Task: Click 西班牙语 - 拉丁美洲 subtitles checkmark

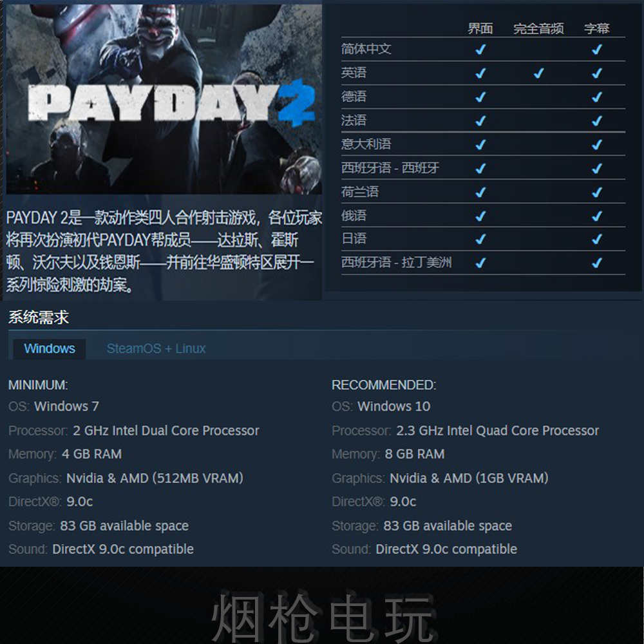Action: coord(596,263)
